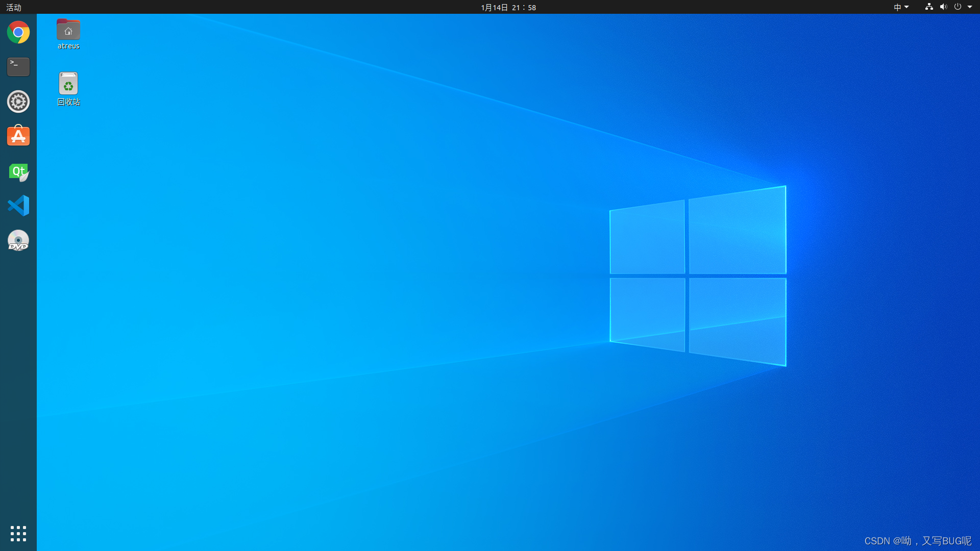This screenshot has height=551, width=980.
Task: Launch Google Chrome from the dock
Action: click(18, 32)
